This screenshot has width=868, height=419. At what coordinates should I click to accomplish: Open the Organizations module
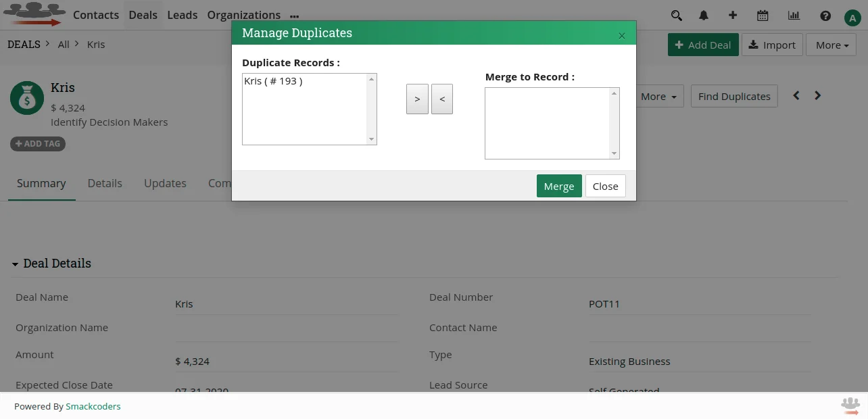pyautogui.click(x=243, y=15)
